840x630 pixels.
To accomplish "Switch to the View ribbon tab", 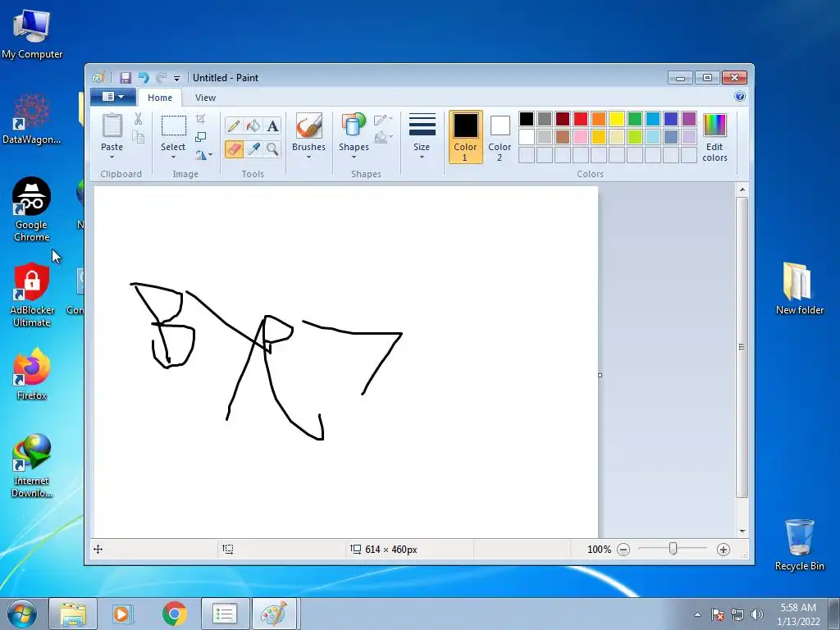I will [205, 98].
